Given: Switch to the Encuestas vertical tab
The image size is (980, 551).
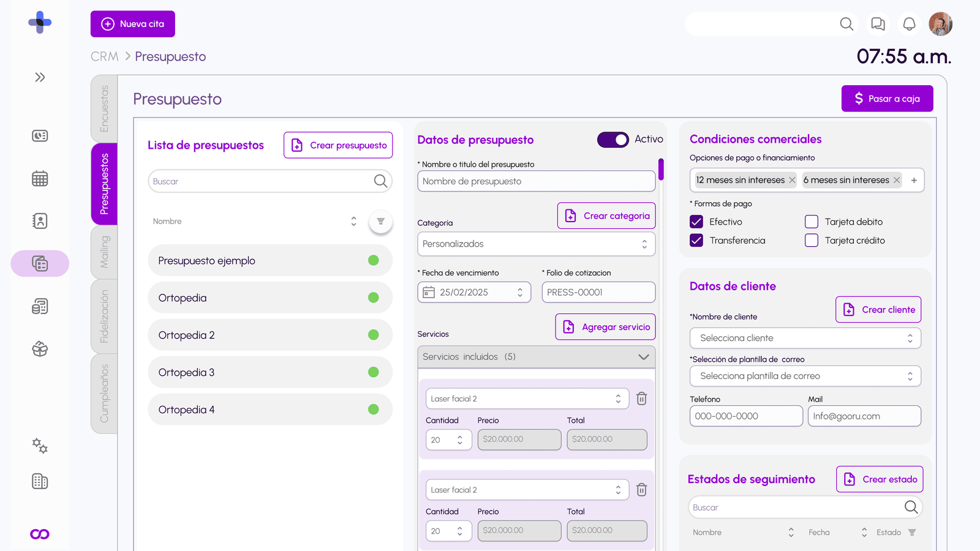Looking at the screenshot, I should coord(104,108).
